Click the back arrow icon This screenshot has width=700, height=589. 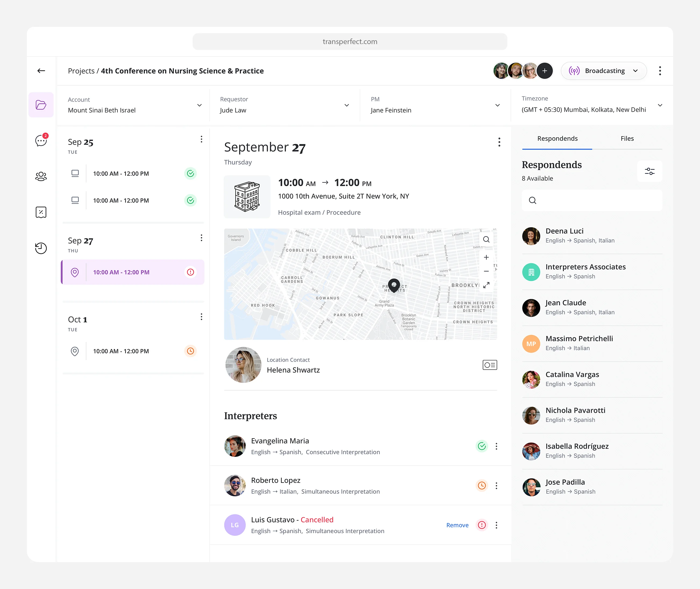(x=41, y=71)
